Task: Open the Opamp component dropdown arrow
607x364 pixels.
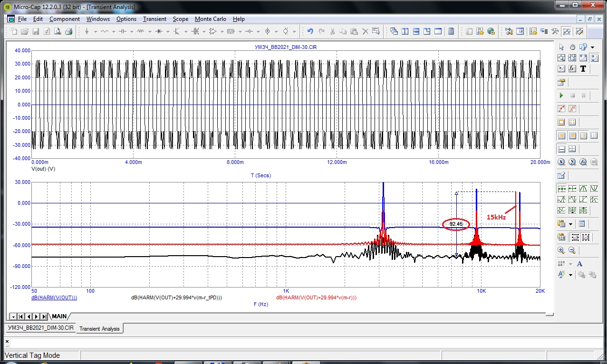Action: (x=222, y=32)
